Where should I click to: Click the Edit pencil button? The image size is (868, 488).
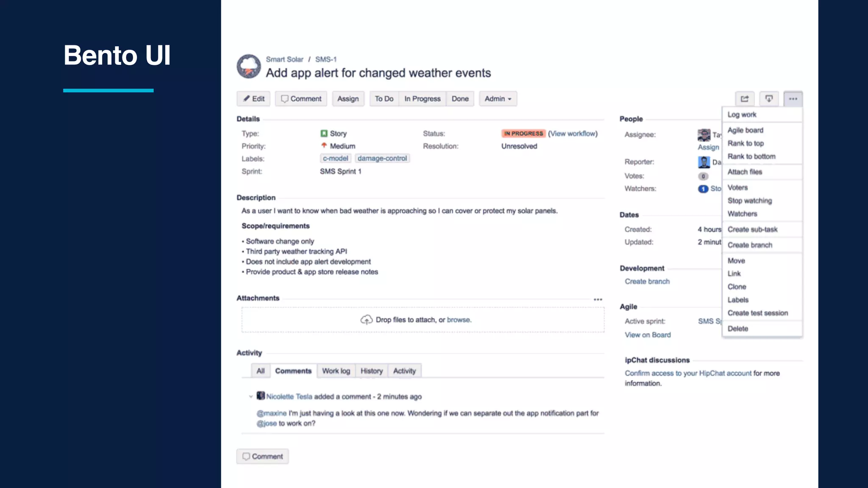tap(253, 99)
